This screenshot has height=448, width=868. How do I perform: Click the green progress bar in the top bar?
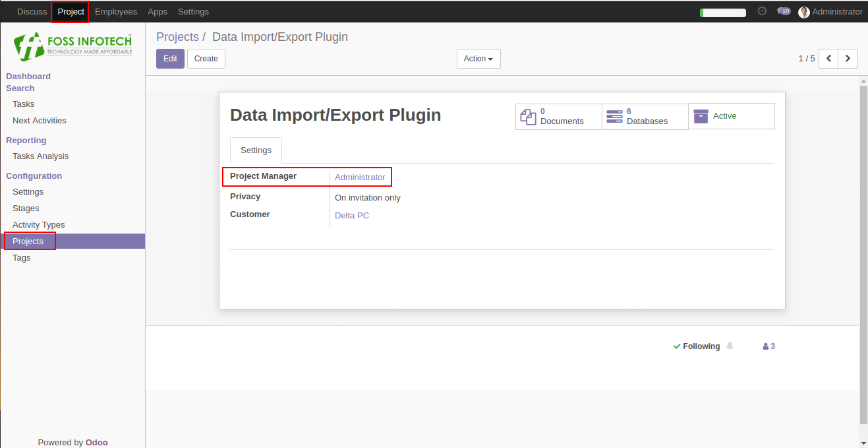723,13
